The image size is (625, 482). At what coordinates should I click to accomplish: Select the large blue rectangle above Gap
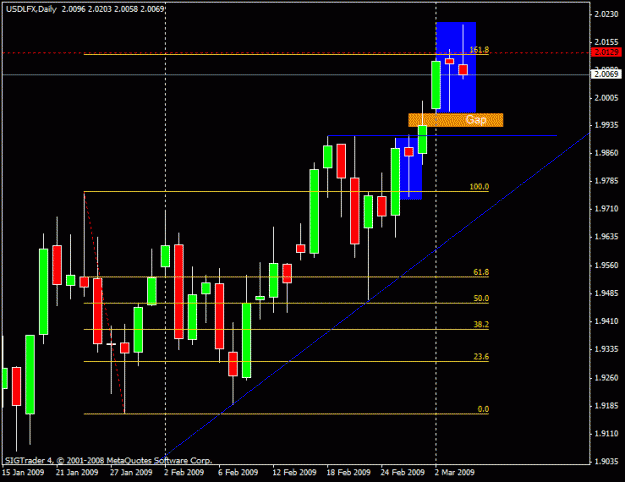click(456, 67)
